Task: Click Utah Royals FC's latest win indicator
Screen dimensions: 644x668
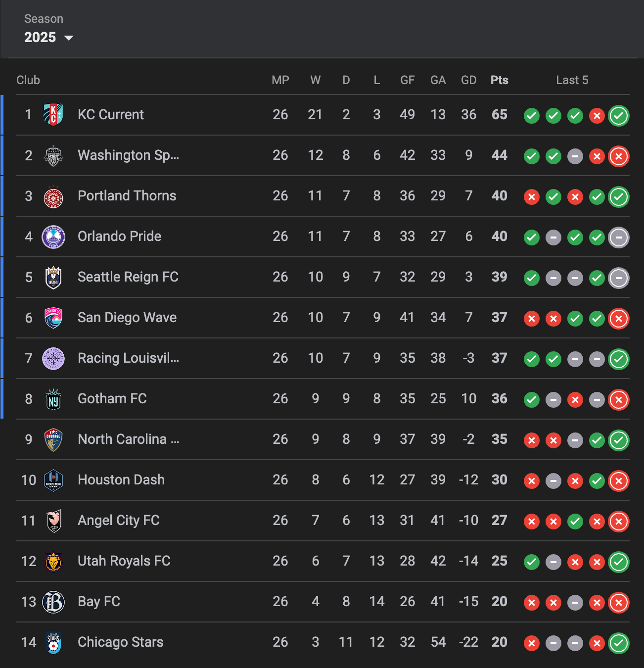Action: pos(619,562)
